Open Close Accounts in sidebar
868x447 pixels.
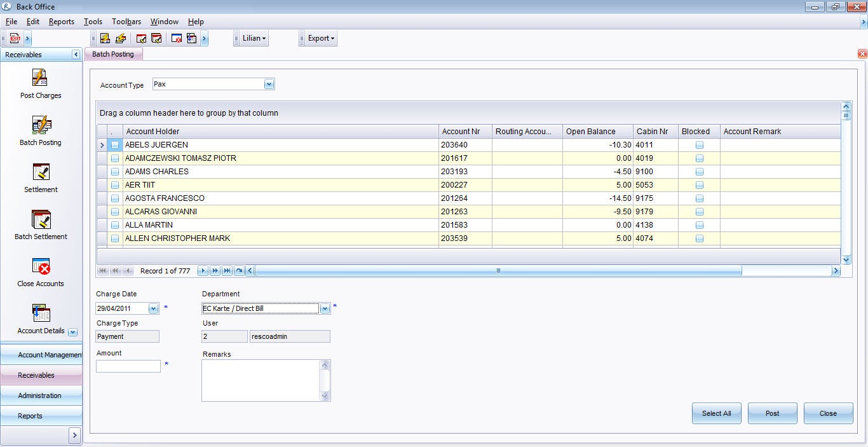[41, 272]
